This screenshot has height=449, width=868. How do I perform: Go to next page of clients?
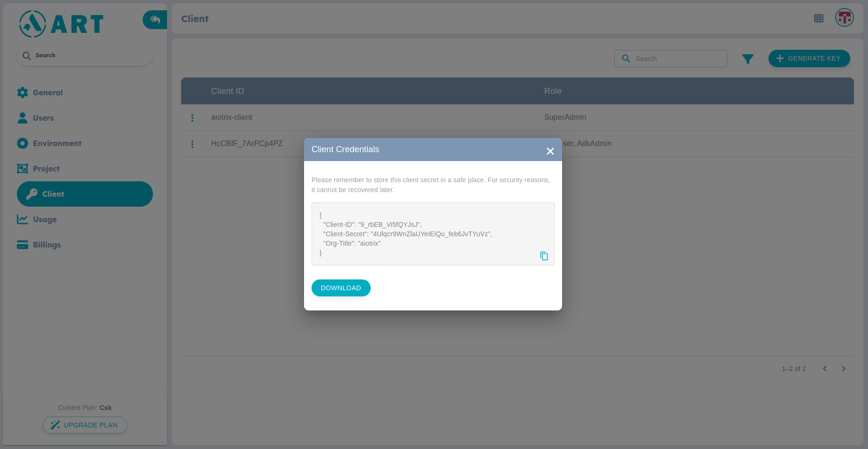[x=843, y=369]
